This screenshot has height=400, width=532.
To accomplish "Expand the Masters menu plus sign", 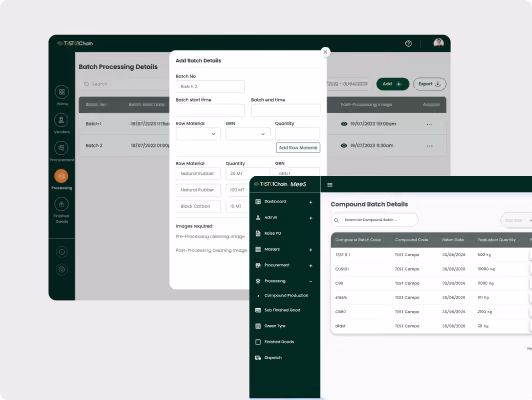I will (x=311, y=250).
